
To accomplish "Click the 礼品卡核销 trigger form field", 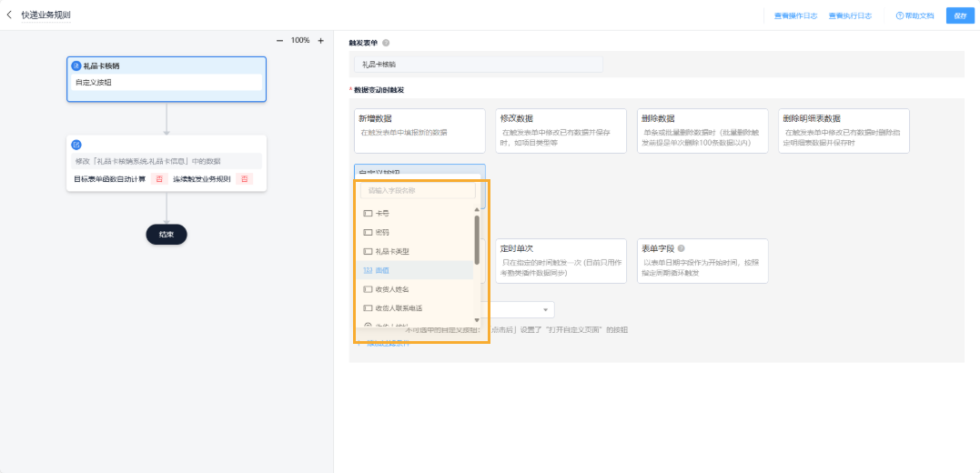I will tap(478, 65).
